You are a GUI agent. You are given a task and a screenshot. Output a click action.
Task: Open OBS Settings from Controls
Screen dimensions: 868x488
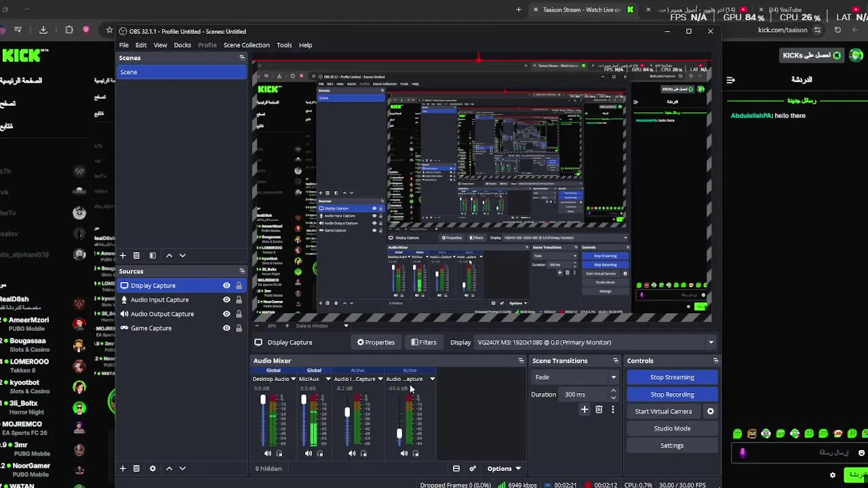(x=672, y=445)
